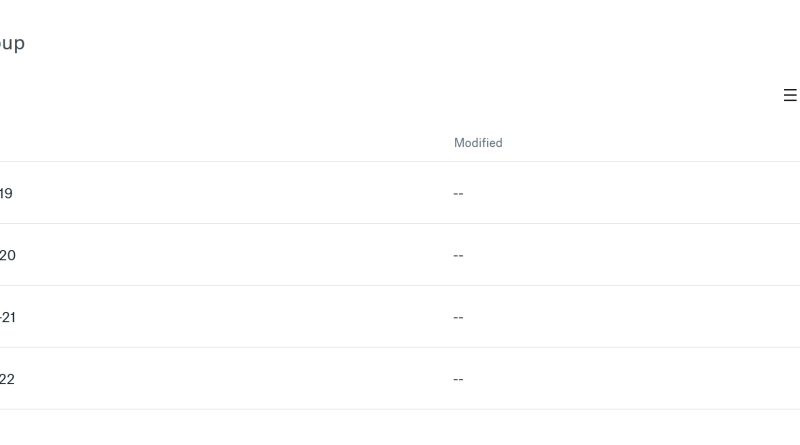Click the header row area left of Modified
800x445 pixels.
tap(230, 143)
